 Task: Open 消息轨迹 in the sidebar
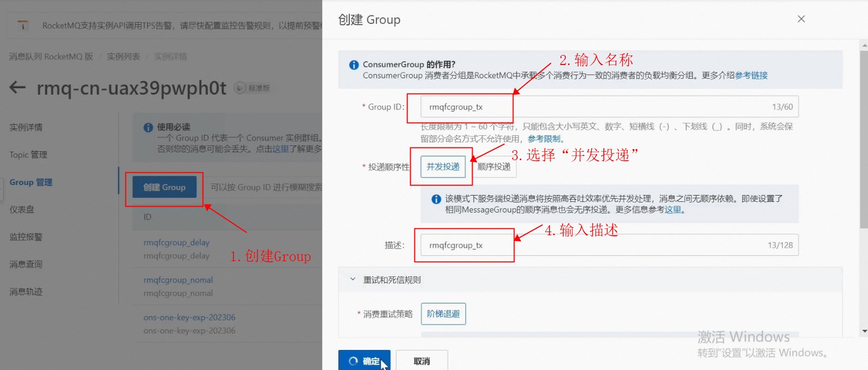point(26,292)
